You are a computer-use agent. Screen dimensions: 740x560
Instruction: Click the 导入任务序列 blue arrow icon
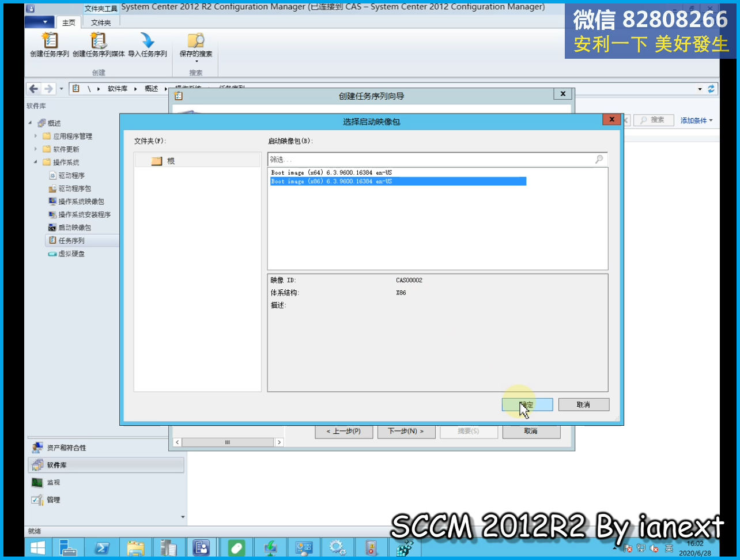(148, 40)
